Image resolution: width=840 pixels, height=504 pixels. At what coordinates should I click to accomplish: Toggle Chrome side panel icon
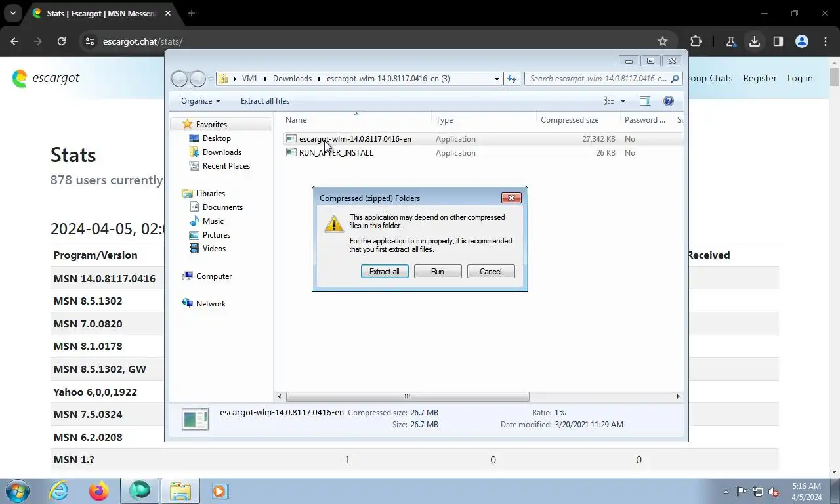click(x=778, y=41)
